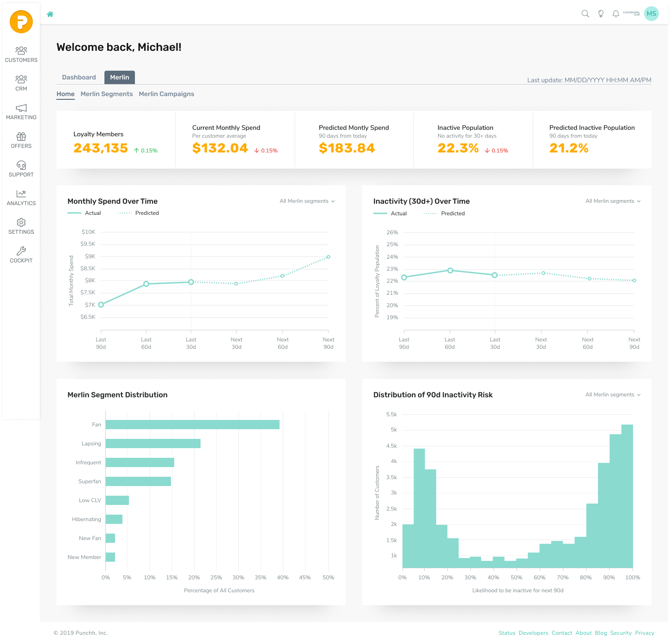Click the MS profile avatar
670x644 pixels.
(x=651, y=13)
